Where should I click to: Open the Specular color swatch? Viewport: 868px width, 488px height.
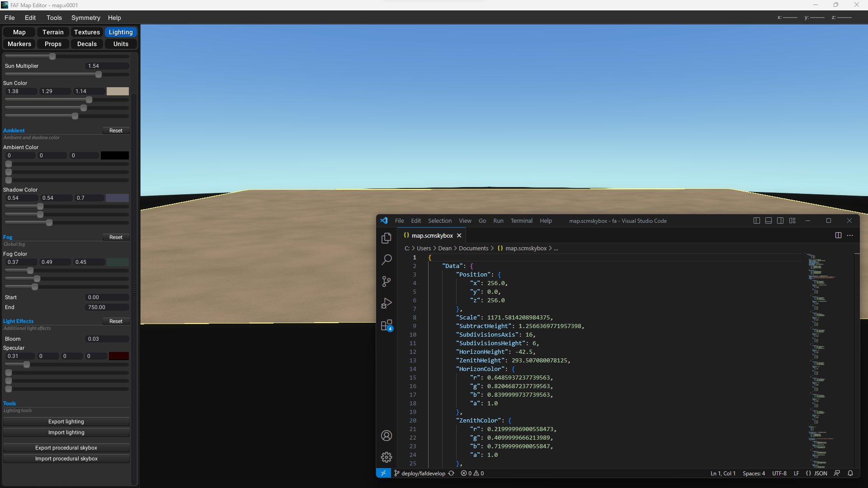(x=119, y=356)
